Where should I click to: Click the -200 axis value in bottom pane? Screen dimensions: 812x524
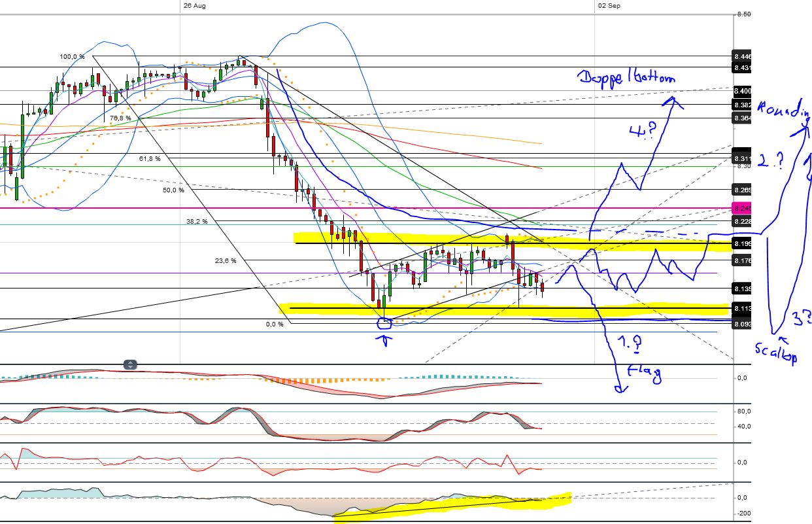coord(743,513)
